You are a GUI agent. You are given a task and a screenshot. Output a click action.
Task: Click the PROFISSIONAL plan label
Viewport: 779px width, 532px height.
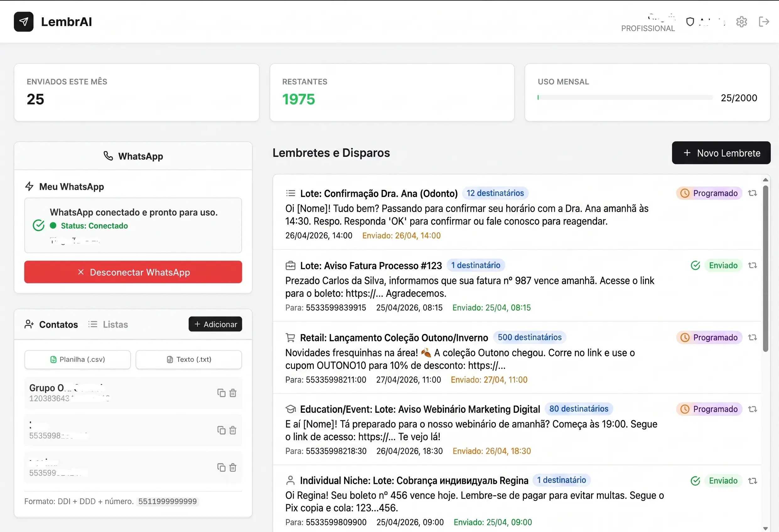[x=648, y=29]
